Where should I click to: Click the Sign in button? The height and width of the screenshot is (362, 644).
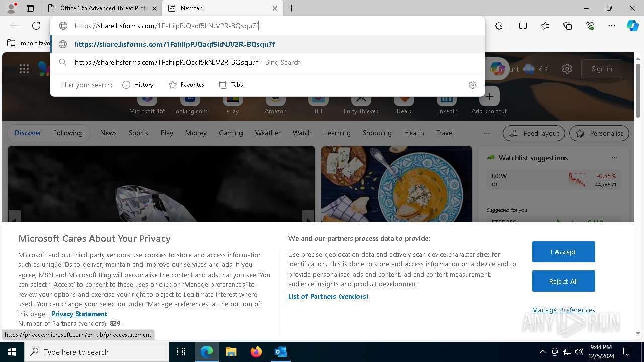[602, 69]
